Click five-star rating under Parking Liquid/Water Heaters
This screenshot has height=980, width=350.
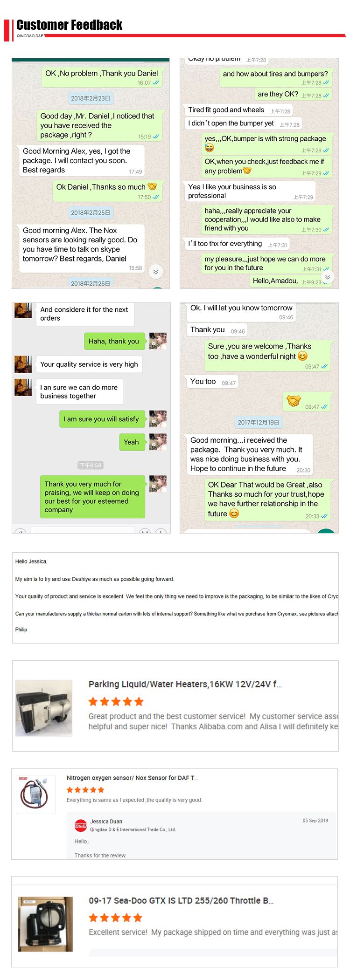pyautogui.click(x=116, y=701)
